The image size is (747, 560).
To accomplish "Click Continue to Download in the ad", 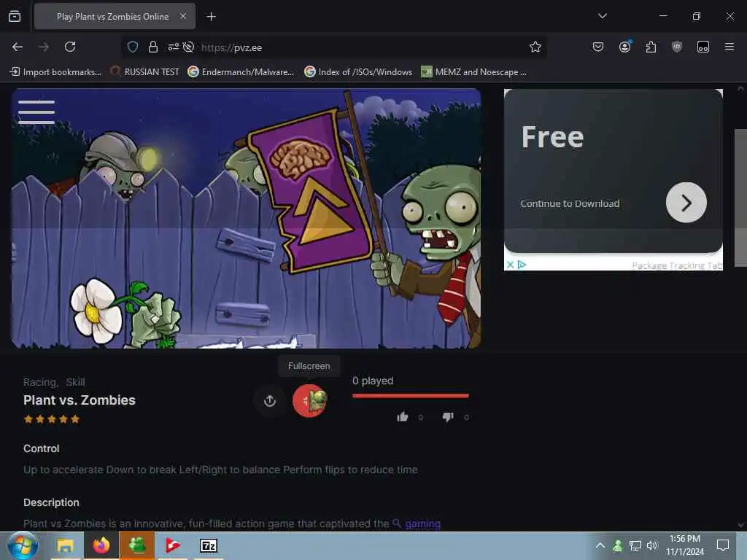I will pyautogui.click(x=570, y=203).
